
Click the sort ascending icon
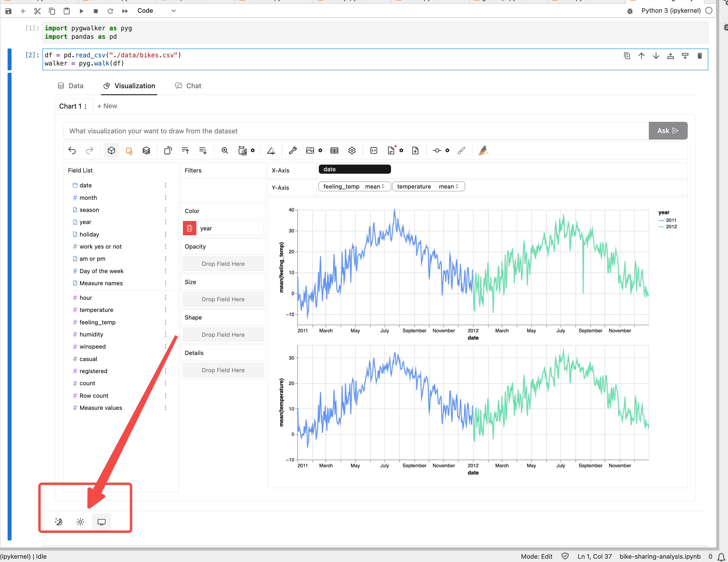[185, 151]
